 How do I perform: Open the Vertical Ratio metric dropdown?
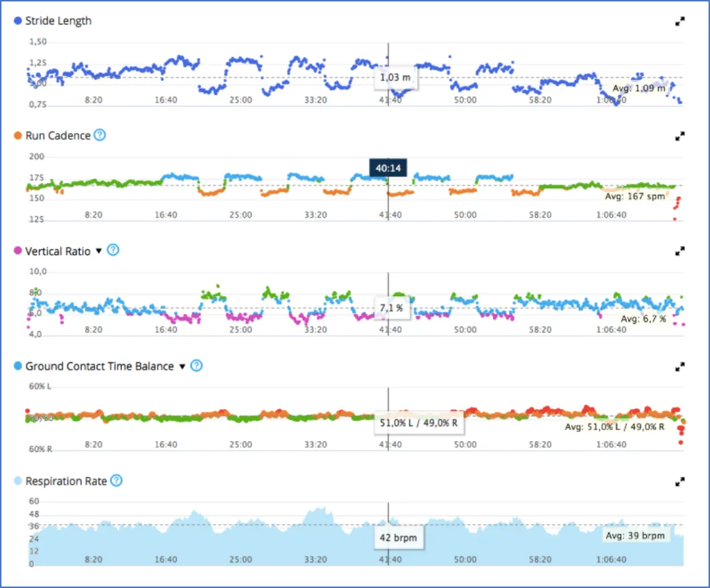coord(98,251)
